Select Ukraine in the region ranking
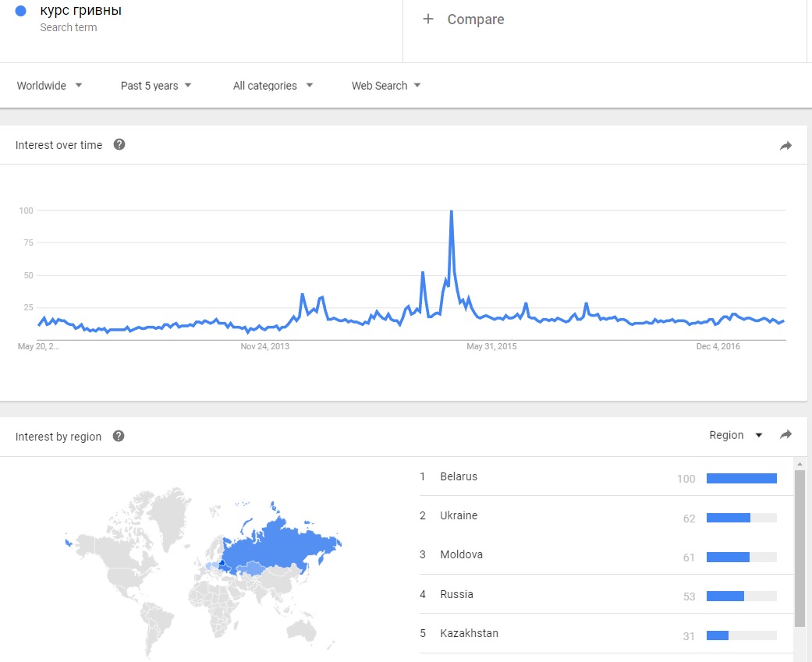This screenshot has width=812, height=662. (x=459, y=515)
